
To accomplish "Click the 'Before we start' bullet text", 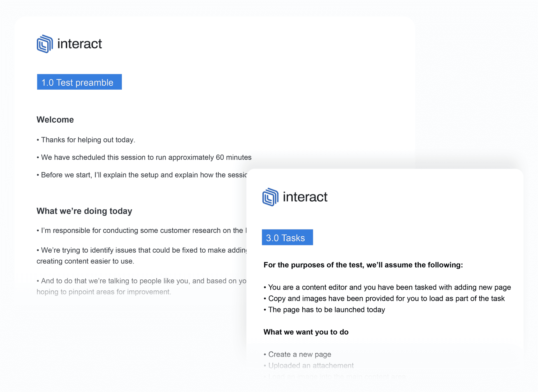I will [142, 175].
